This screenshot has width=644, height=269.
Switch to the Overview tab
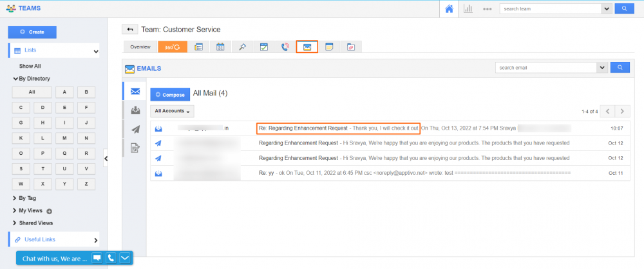click(140, 47)
